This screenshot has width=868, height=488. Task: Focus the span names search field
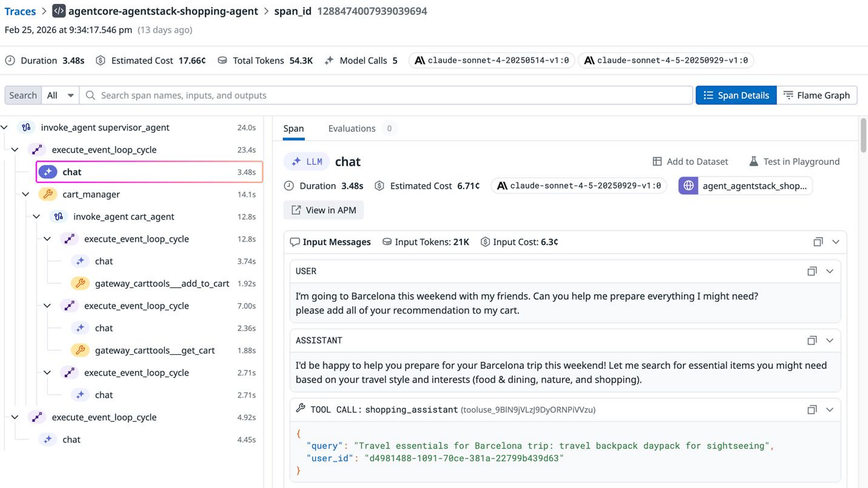(388, 95)
